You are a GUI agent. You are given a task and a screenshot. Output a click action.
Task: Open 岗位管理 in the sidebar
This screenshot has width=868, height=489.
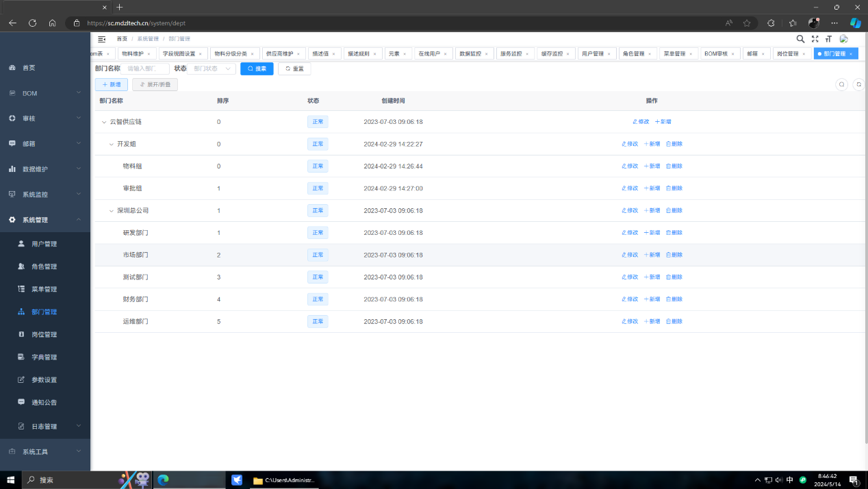45,334
